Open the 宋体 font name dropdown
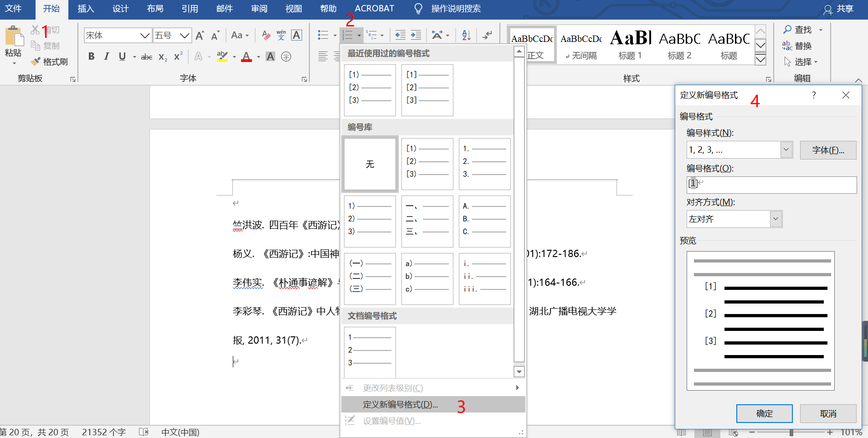Image resolution: width=868 pixels, height=438 pixels. [145, 35]
